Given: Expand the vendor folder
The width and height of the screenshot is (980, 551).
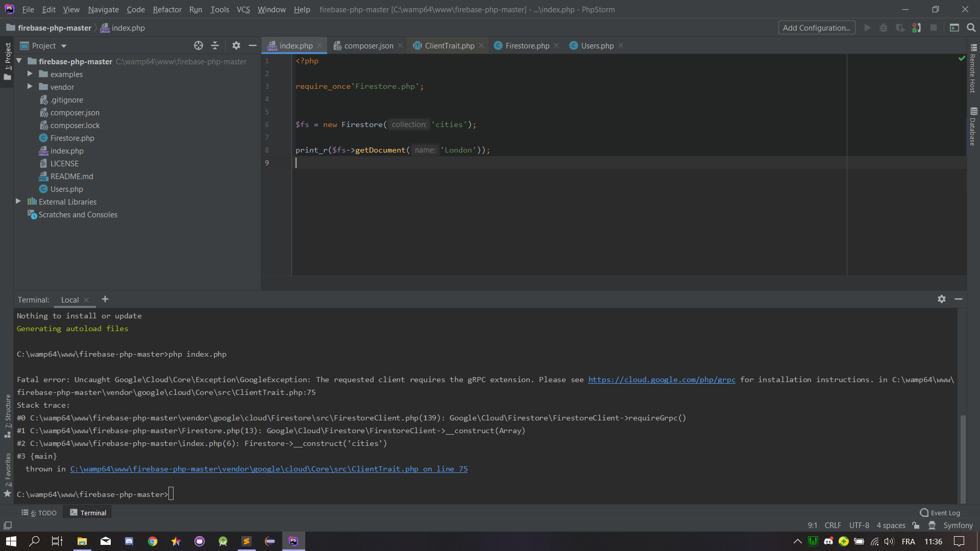Looking at the screenshot, I should [x=30, y=87].
